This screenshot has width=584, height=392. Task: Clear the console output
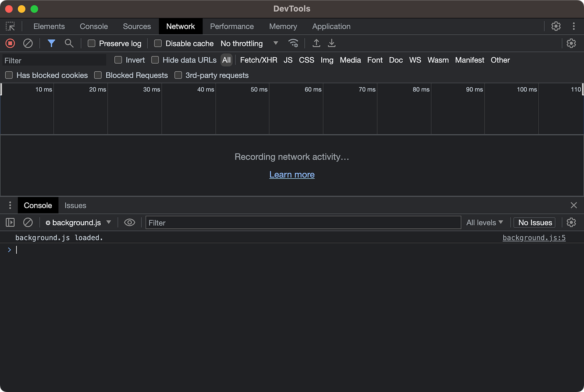[x=28, y=222]
